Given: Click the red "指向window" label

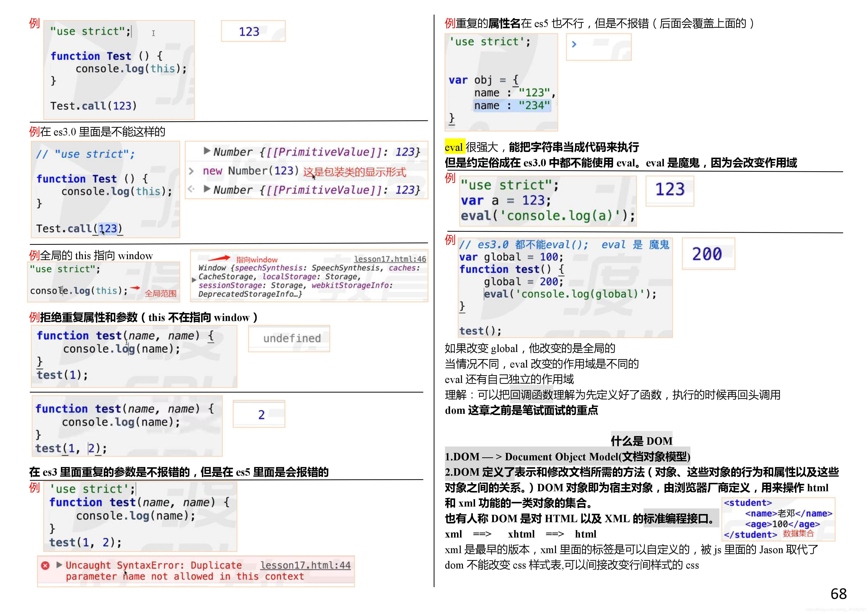Looking at the screenshot, I should 257,260.
